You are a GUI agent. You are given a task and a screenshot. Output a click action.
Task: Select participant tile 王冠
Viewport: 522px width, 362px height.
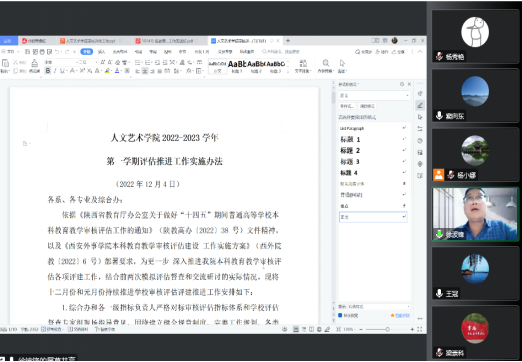coord(475,274)
